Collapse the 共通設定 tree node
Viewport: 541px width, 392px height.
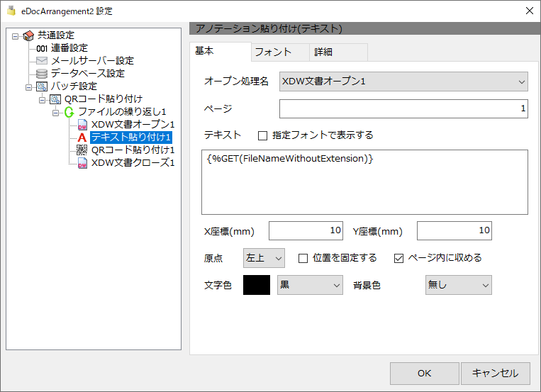[15, 36]
